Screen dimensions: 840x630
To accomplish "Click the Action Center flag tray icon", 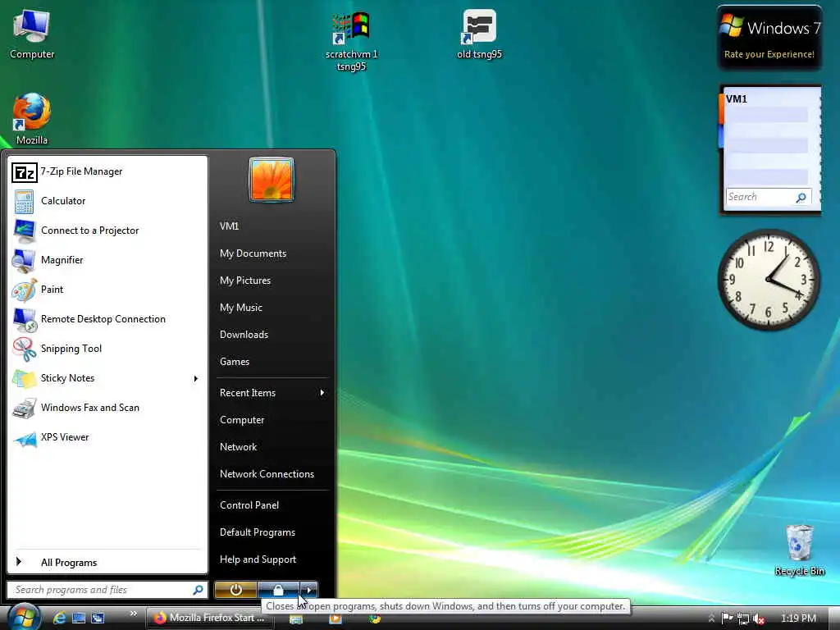I will 727,619.
